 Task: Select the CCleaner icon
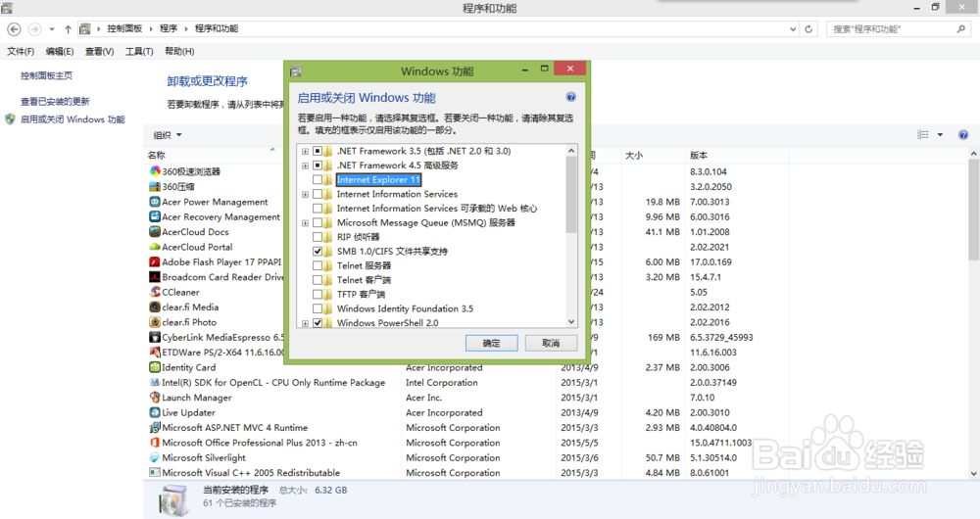click(155, 292)
